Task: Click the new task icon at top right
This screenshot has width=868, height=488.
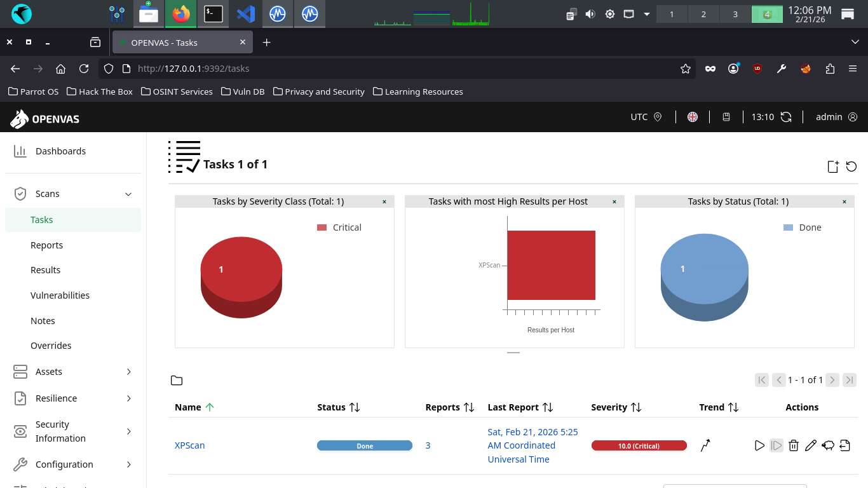Action: 833,166
